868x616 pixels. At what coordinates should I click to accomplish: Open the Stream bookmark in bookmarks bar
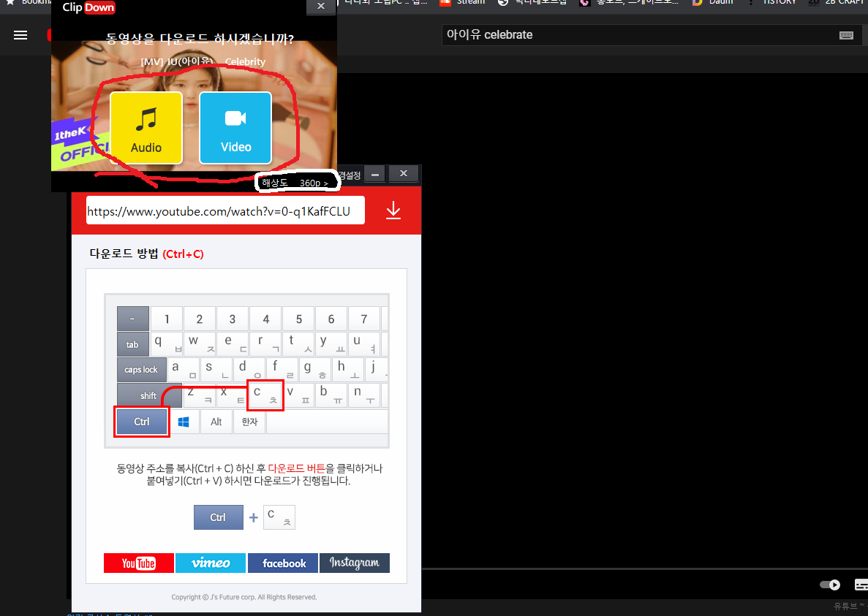coord(462,2)
